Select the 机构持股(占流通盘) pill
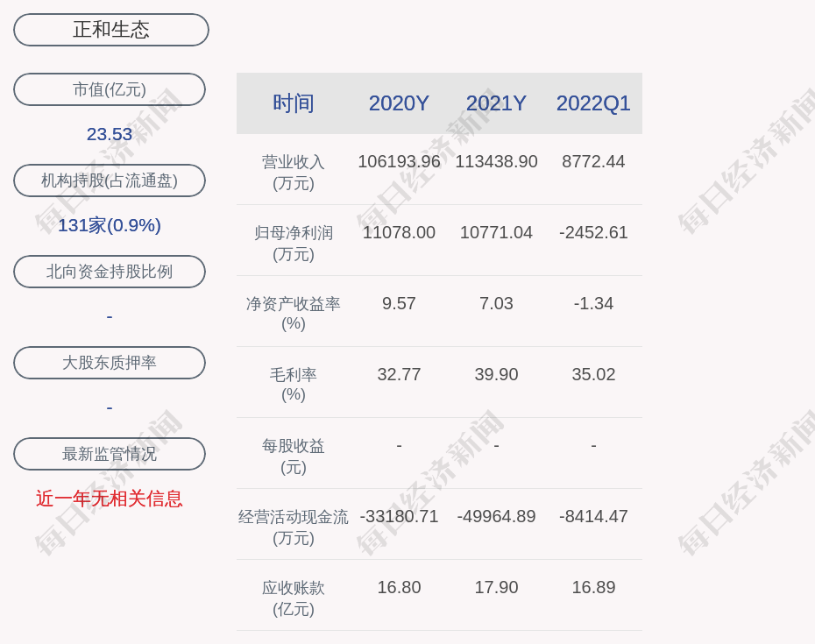 (110, 180)
